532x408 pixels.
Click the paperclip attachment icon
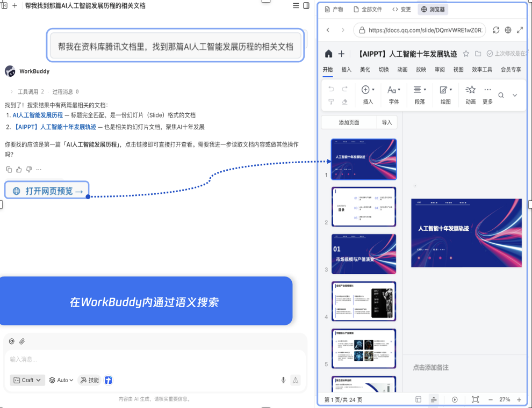[x=22, y=341]
